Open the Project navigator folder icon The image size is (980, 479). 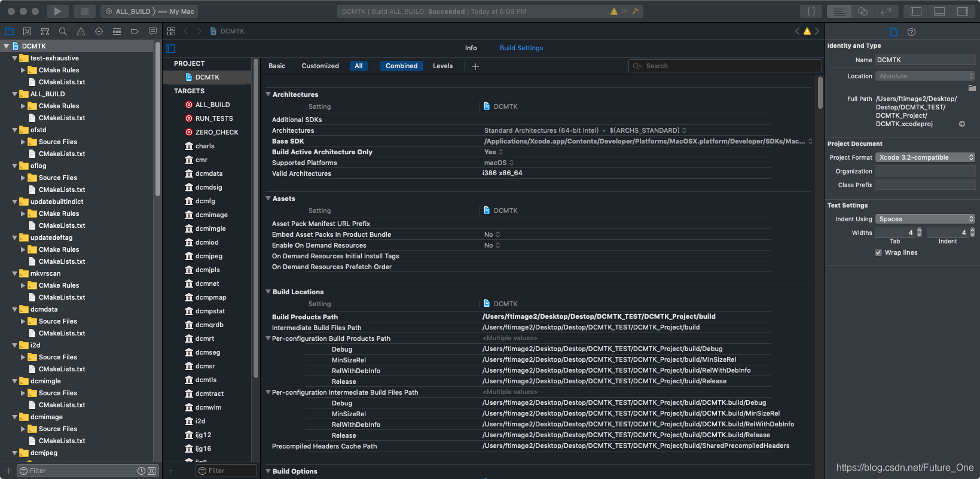coord(9,31)
